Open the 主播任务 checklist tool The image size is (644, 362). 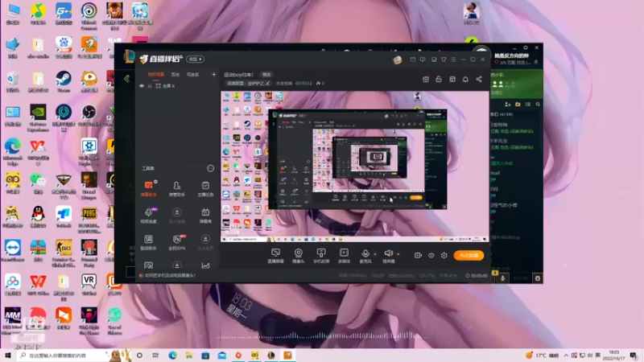205,188
